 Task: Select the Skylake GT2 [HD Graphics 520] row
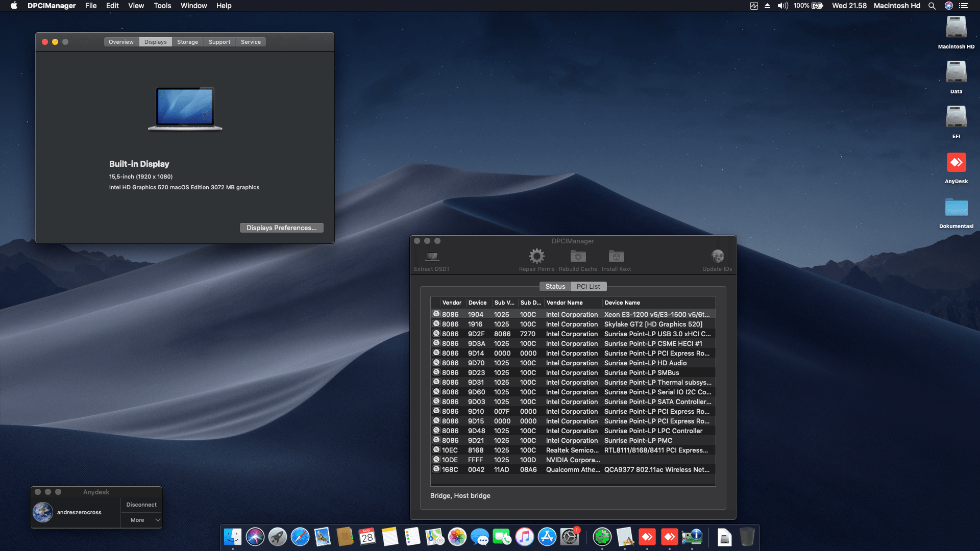(573, 324)
